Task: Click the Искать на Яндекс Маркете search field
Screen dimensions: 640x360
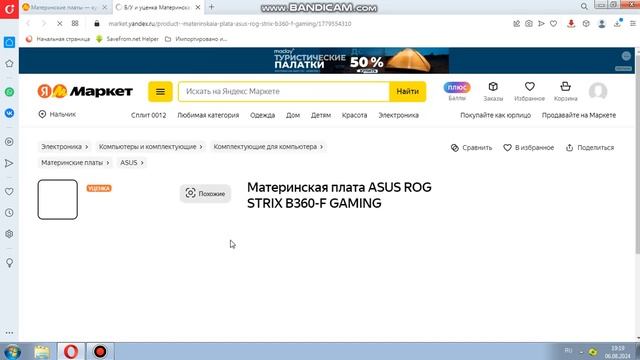Action: (284, 91)
